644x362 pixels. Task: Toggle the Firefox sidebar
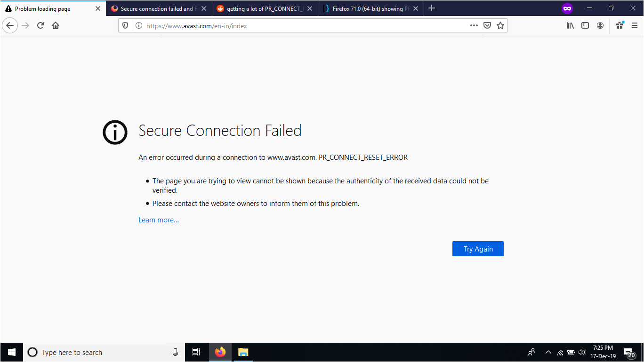(585, 25)
